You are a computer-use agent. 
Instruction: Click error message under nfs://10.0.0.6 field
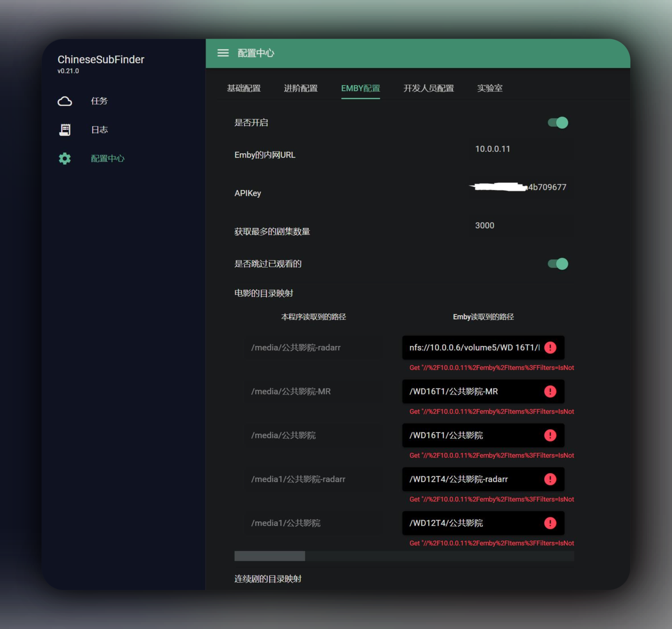click(491, 368)
